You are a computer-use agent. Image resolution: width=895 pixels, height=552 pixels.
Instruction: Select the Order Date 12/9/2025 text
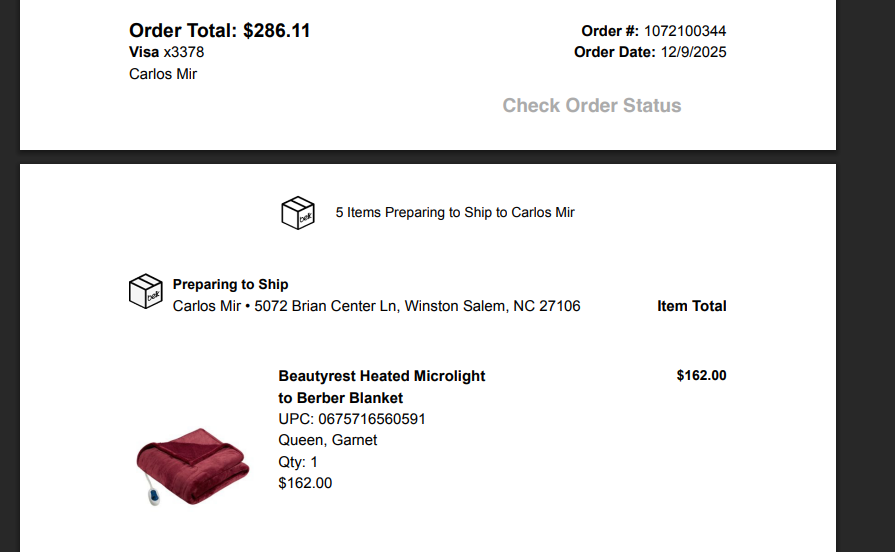pyautogui.click(x=650, y=52)
